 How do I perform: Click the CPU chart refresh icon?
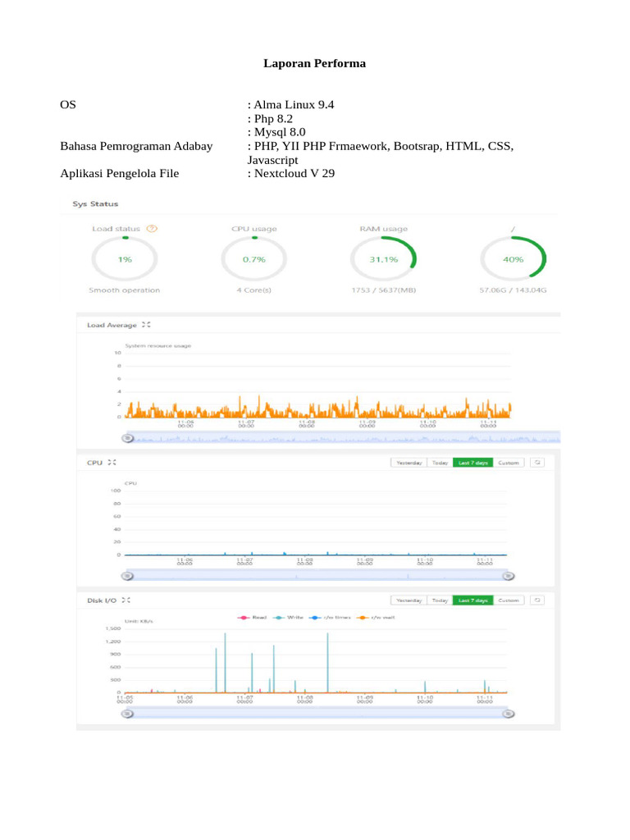(x=537, y=463)
